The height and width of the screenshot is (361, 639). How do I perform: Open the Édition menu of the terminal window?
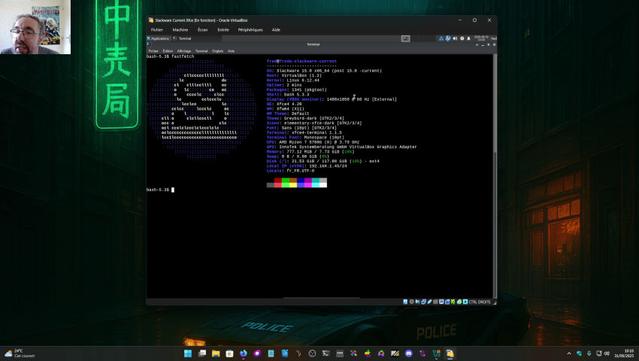(168, 51)
